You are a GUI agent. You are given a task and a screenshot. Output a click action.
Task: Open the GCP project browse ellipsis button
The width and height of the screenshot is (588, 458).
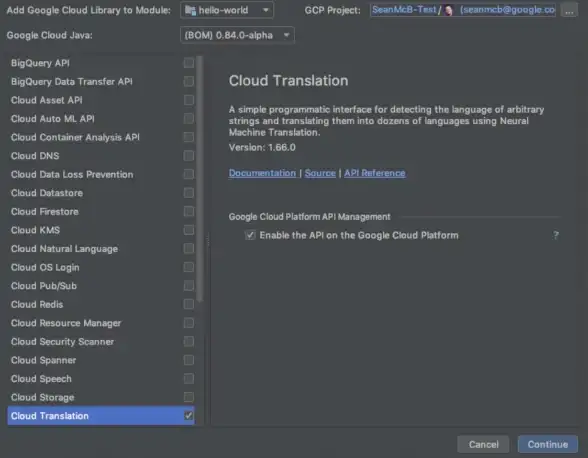coord(569,11)
